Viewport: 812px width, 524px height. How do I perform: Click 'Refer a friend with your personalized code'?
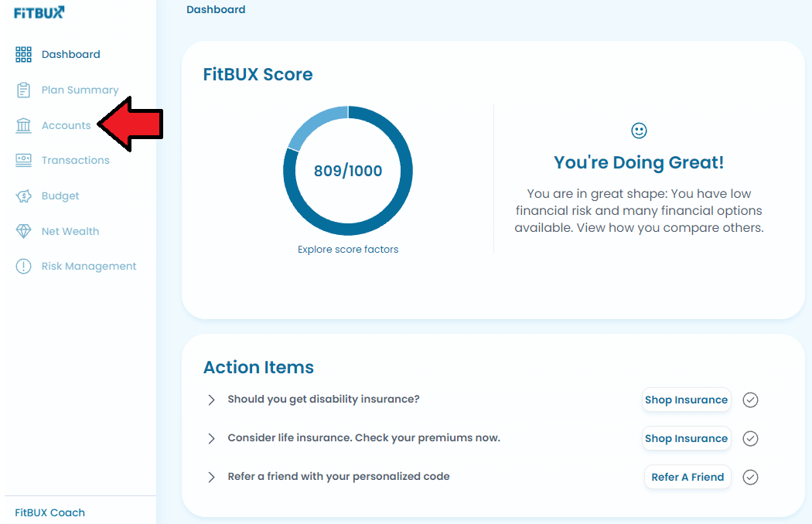[x=339, y=476]
